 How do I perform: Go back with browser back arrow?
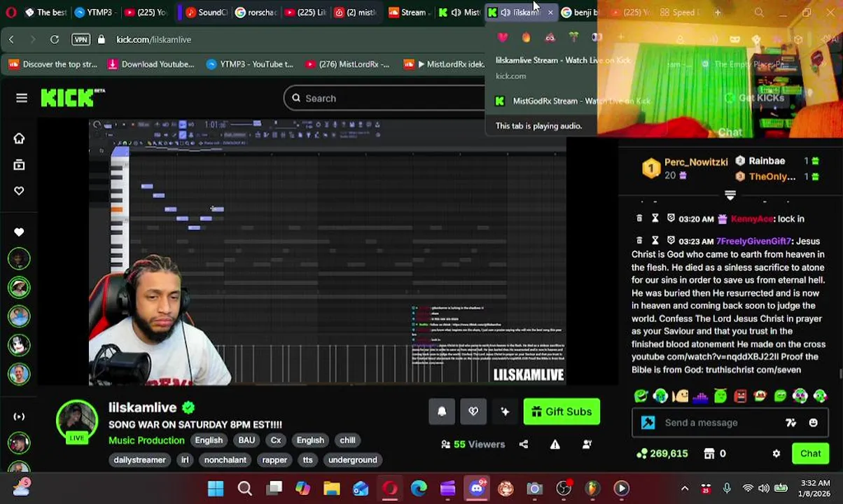(x=11, y=40)
